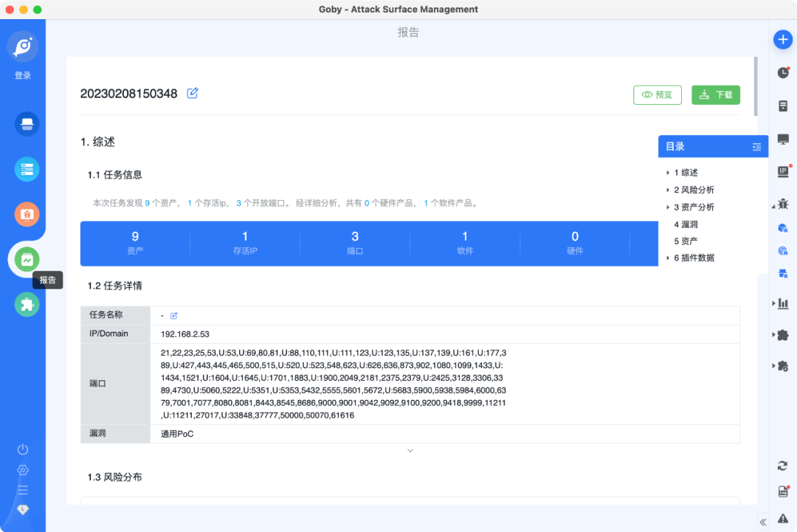Click the 通用PoC vulnerability value
Viewport: 797px width, 532px height.
pos(177,434)
